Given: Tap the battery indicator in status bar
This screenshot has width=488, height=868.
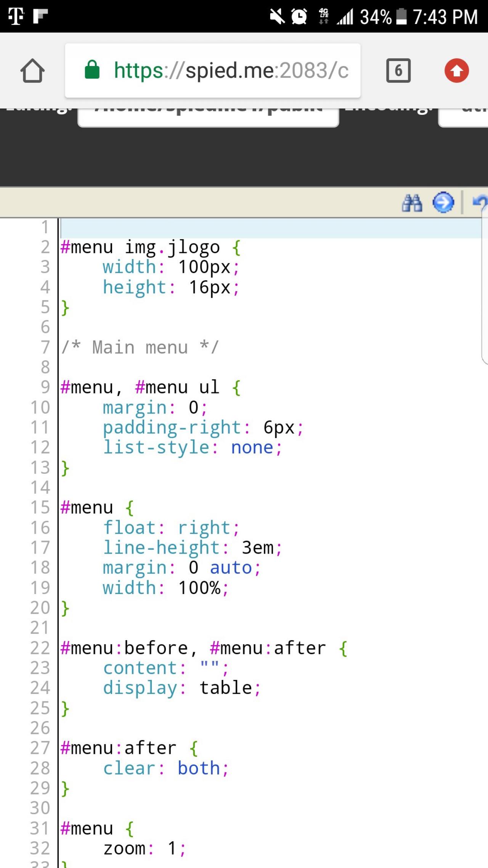Looking at the screenshot, I should click(x=401, y=17).
